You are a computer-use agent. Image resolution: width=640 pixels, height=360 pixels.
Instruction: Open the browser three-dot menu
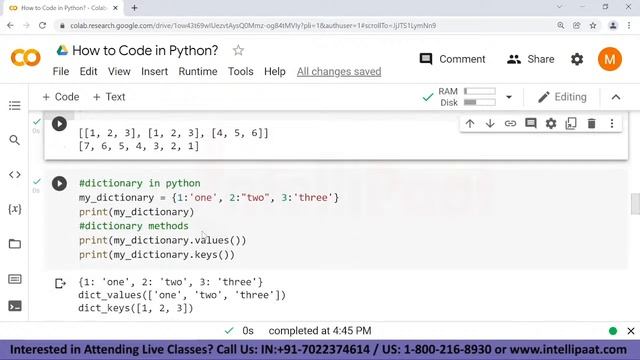click(629, 25)
